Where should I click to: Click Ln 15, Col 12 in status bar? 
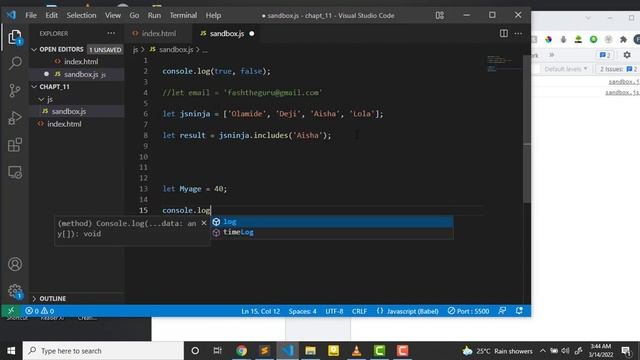pyautogui.click(x=260, y=311)
